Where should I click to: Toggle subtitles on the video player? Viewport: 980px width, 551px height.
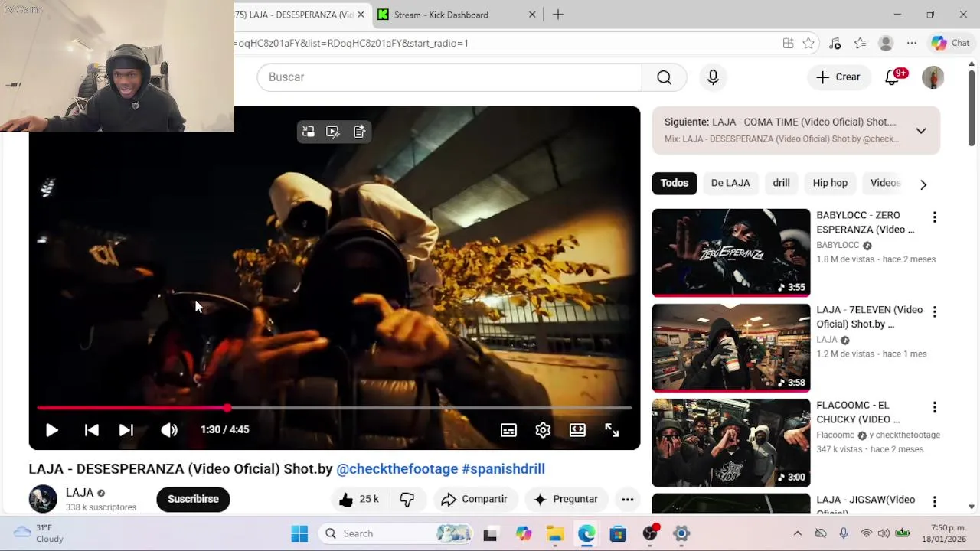coord(508,430)
